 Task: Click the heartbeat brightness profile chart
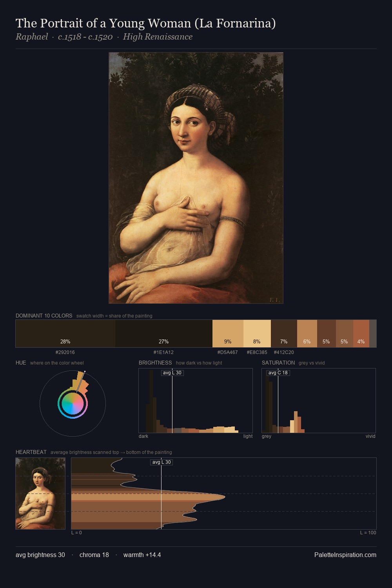[x=224, y=494]
